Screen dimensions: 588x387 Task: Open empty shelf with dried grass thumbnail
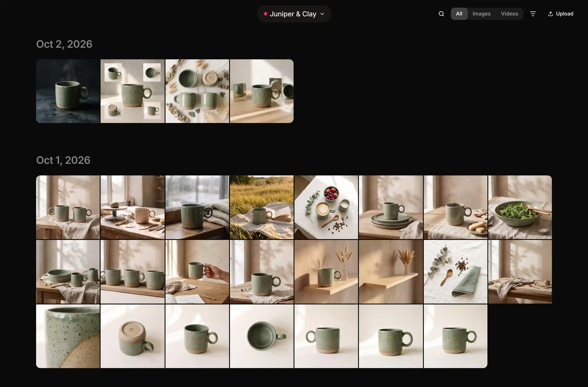click(x=391, y=272)
